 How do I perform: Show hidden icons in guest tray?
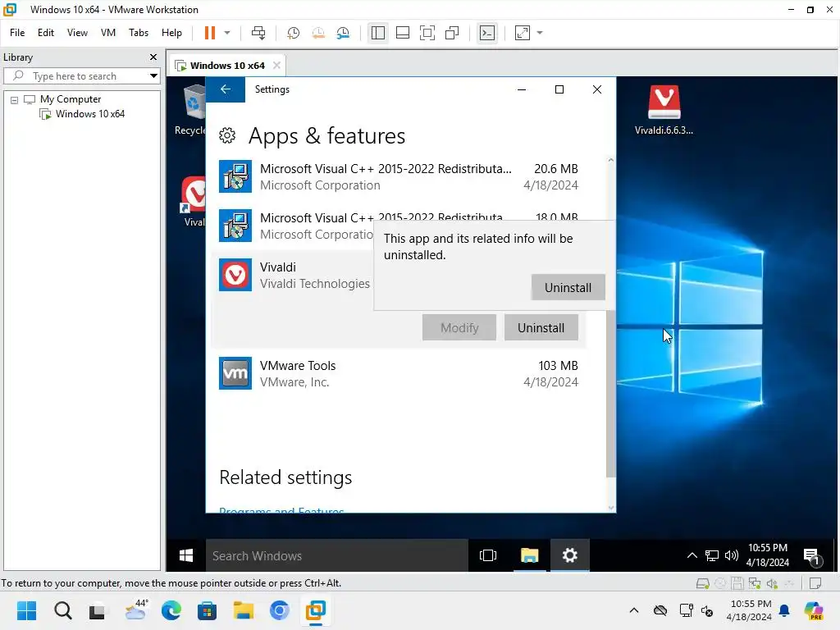pyautogui.click(x=692, y=555)
